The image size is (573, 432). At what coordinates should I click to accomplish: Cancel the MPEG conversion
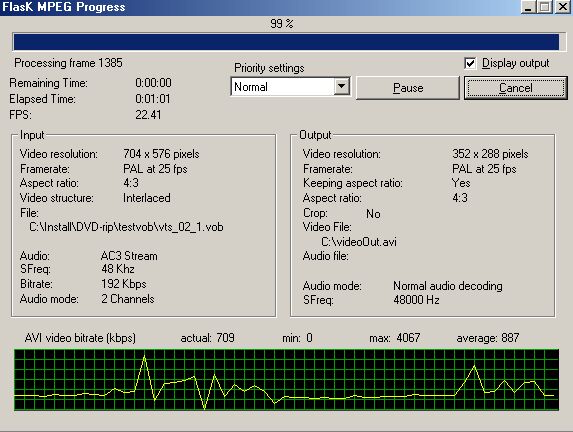pyautogui.click(x=516, y=88)
